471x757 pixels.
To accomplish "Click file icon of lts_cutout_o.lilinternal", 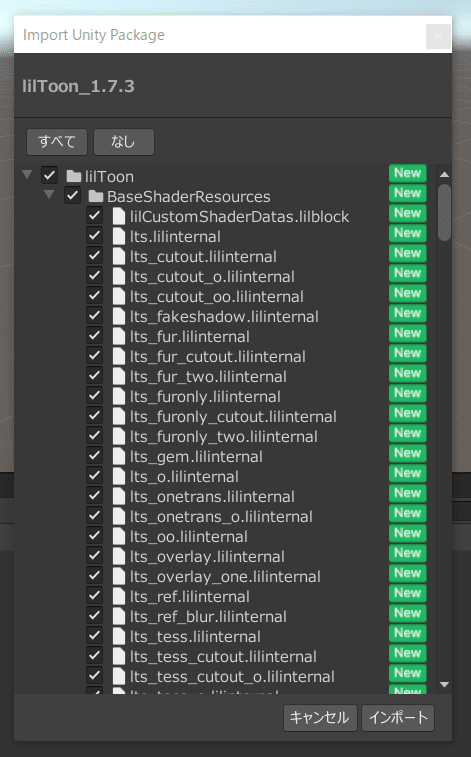I will click(x=119, y=276).
